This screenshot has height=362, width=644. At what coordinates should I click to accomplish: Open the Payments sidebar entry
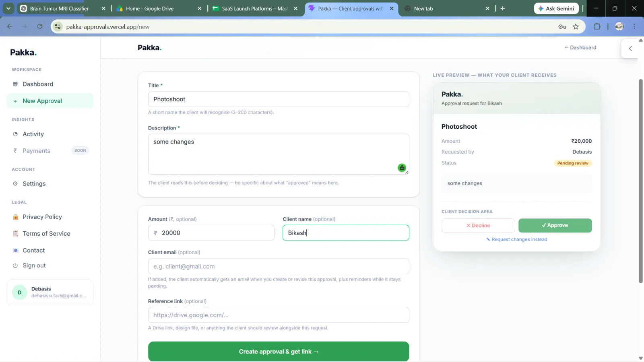pos(50,151)
